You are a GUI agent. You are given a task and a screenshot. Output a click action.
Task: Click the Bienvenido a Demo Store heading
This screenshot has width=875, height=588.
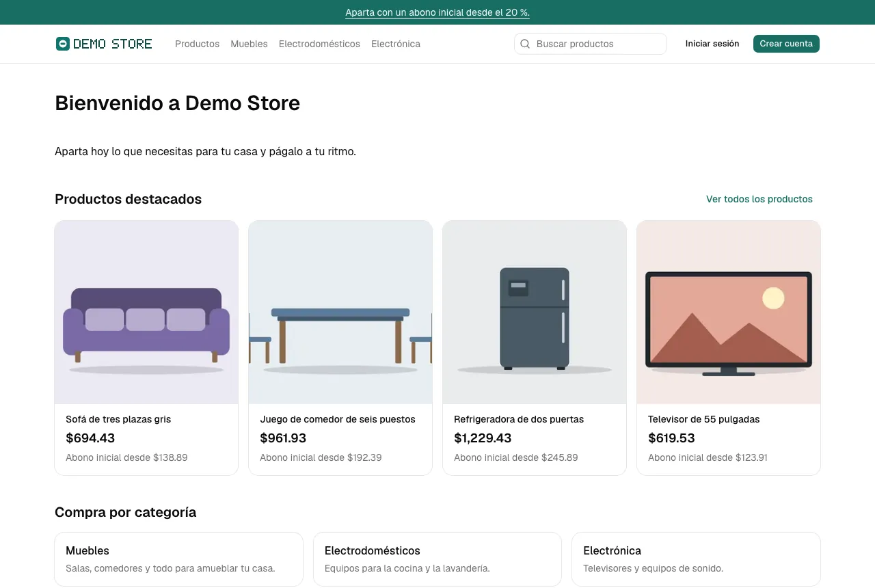pyautogui.click(x=177, y=103)
